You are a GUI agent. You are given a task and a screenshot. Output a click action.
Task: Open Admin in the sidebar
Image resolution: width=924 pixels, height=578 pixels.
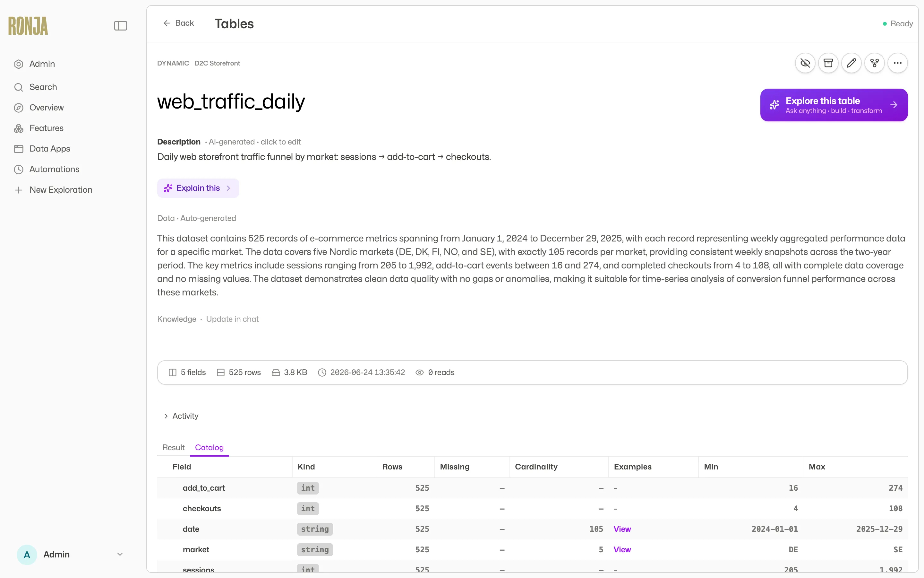[x=34, y=64]
